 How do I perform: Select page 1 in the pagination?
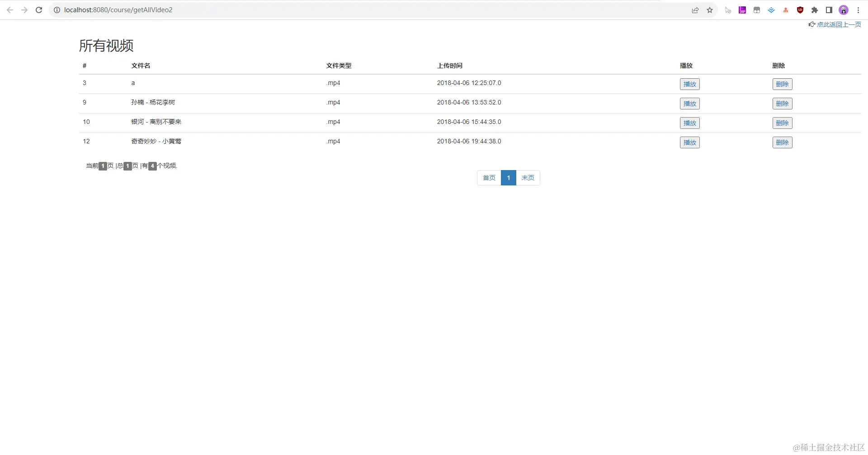coord(509,178)
